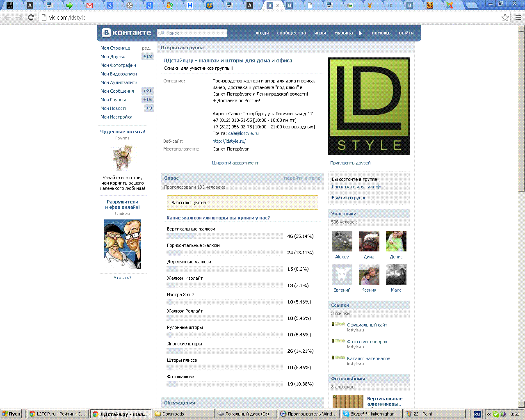Click the favicon next to Фото в интерьерах
Viewport: 525px width, 420px height.
click(338, 341)
